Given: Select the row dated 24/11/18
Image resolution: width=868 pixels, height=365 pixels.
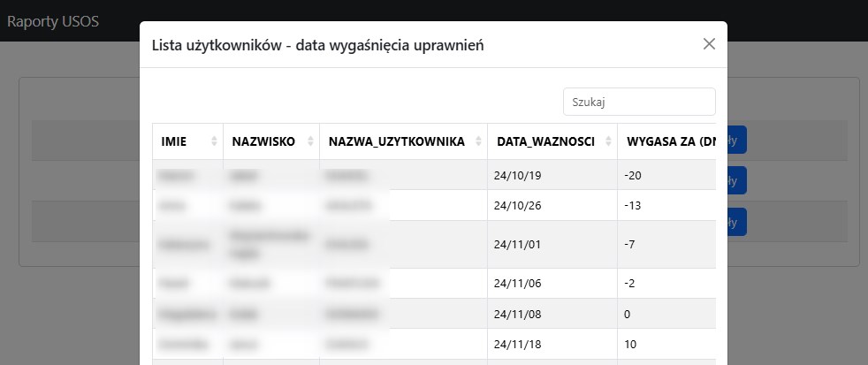Looking at the screenshot, I should click(x=434, y=344).
